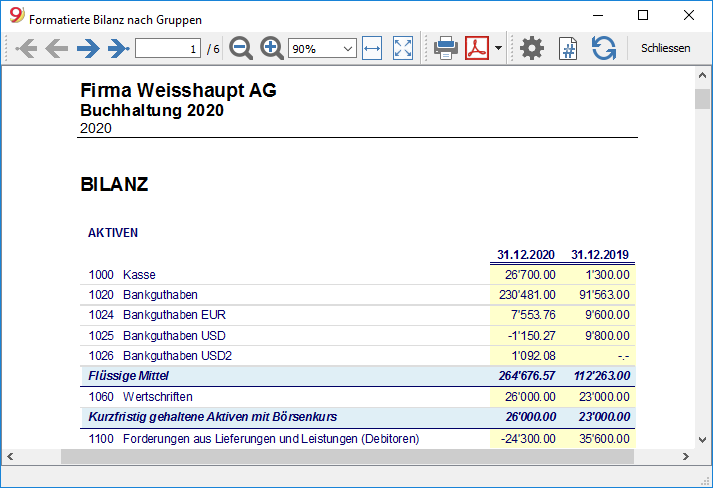The image size is (713, 488).
Task: Click Bankguthaben amount 230'481.00
Action: pos(527,295)
